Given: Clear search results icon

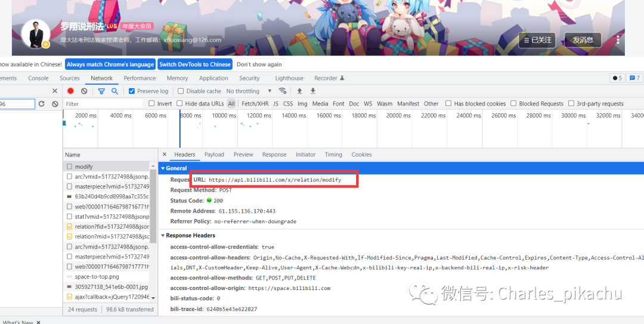Looking at the screenshot, I should coord(55,104).
